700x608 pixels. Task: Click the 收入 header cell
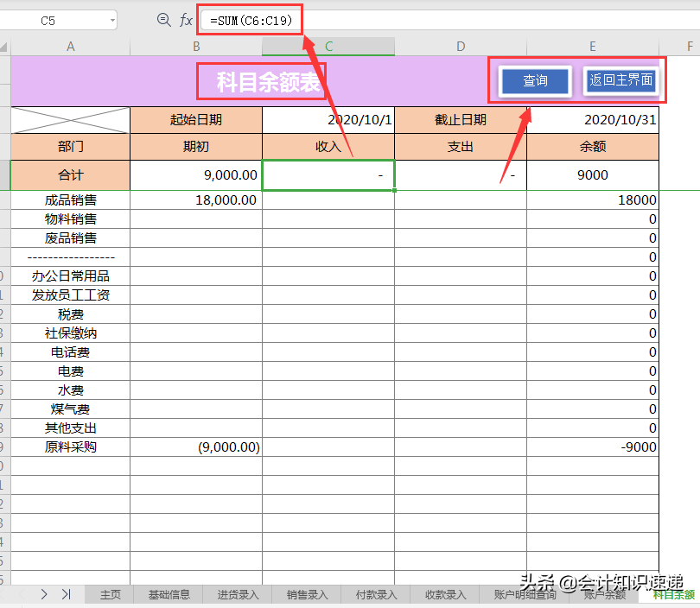coord(328,147)
